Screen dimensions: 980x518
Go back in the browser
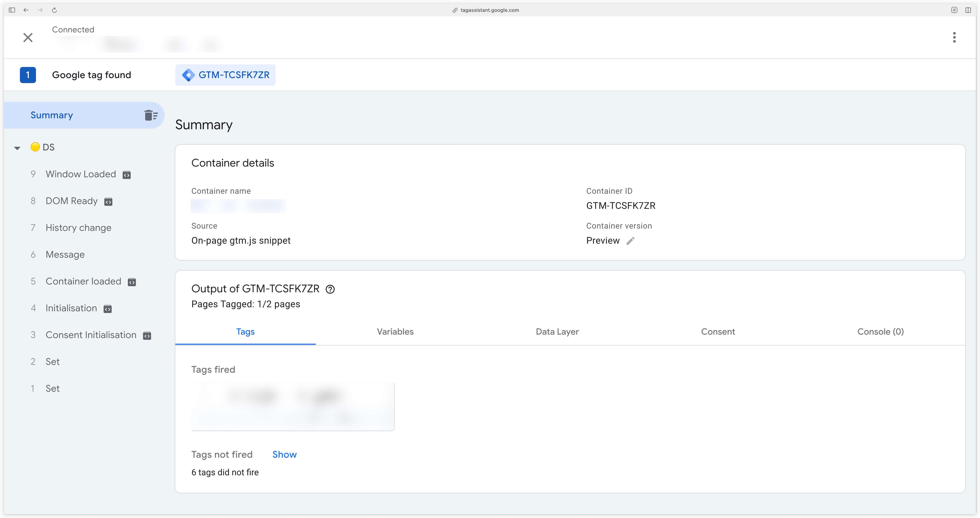coord(26,10)
